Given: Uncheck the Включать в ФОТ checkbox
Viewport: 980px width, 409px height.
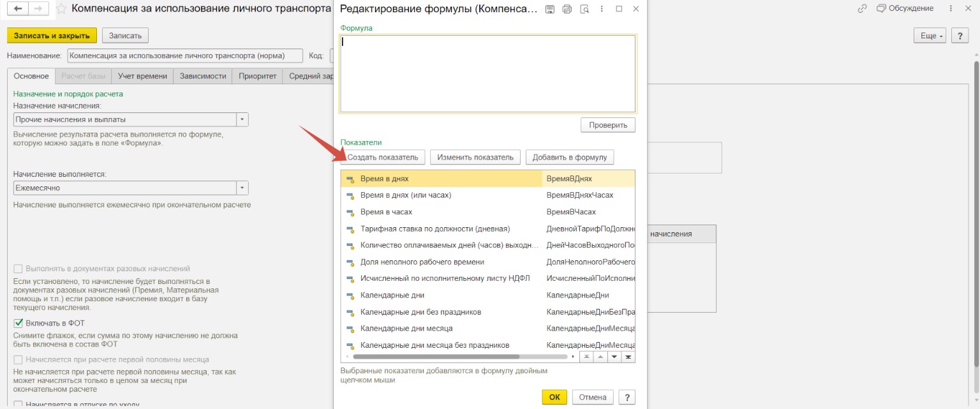Looking at the screenshot, I should (x=18, y=323).
